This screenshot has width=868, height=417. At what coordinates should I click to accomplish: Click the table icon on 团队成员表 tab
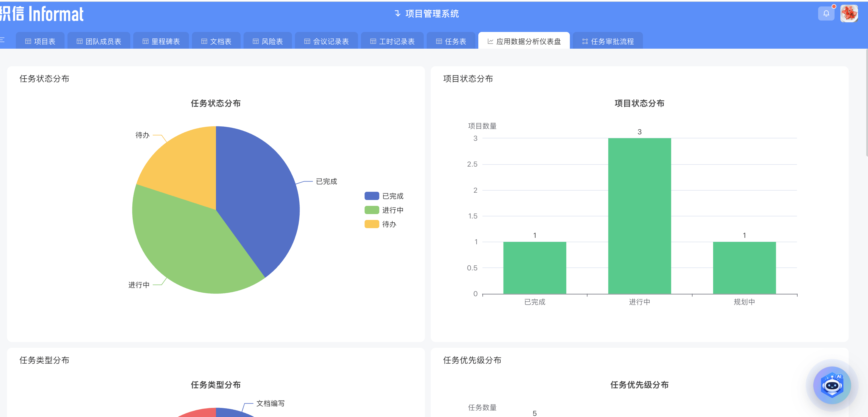tap(80, 41)
